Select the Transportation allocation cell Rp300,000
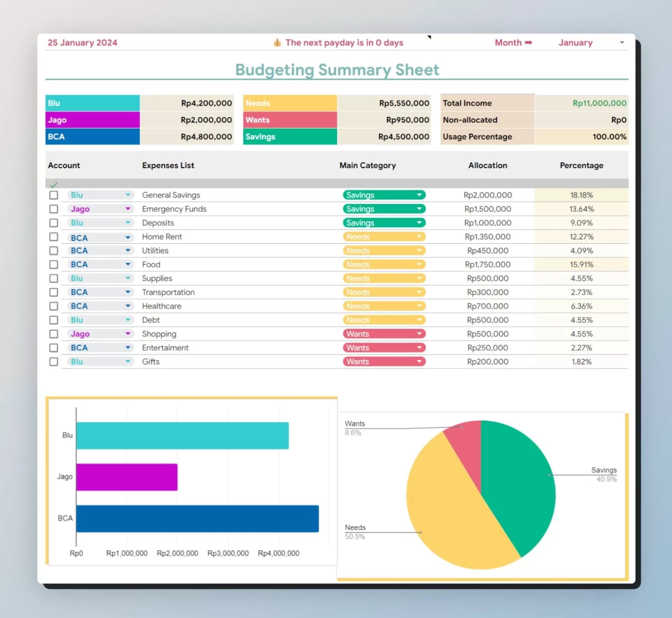This screenshot has height=618, width=672. coord(488,292)
